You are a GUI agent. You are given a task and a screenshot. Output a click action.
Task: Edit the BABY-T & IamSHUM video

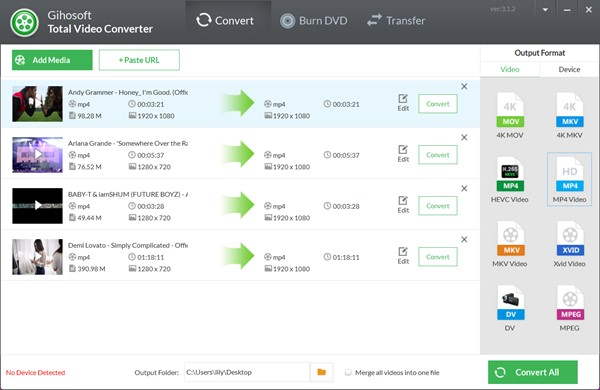point(403,205)
